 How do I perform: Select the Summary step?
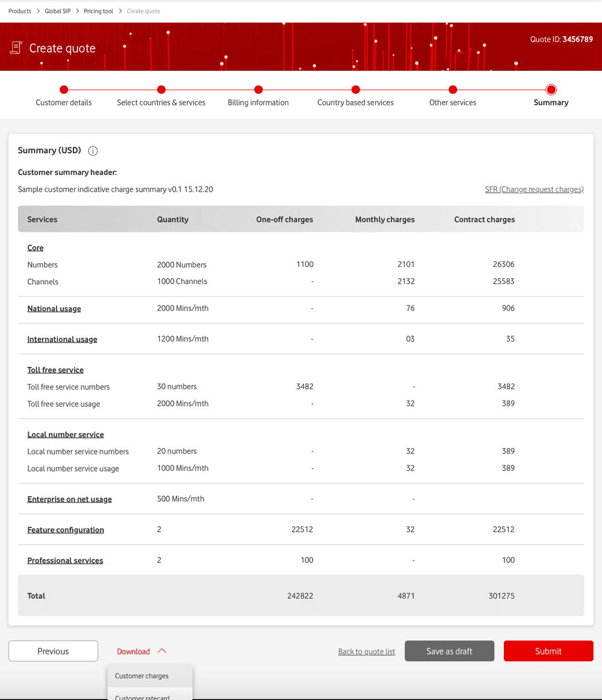point(551,103)
